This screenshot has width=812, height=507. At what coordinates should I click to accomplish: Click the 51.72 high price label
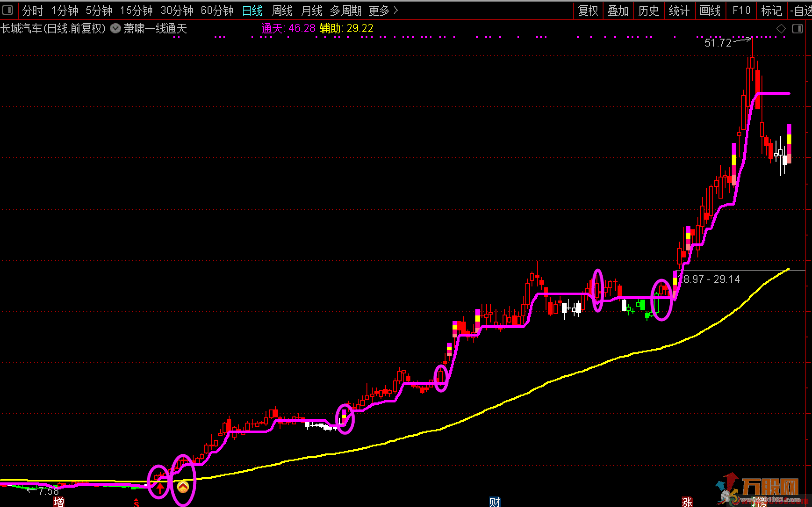tap(718, 43)
